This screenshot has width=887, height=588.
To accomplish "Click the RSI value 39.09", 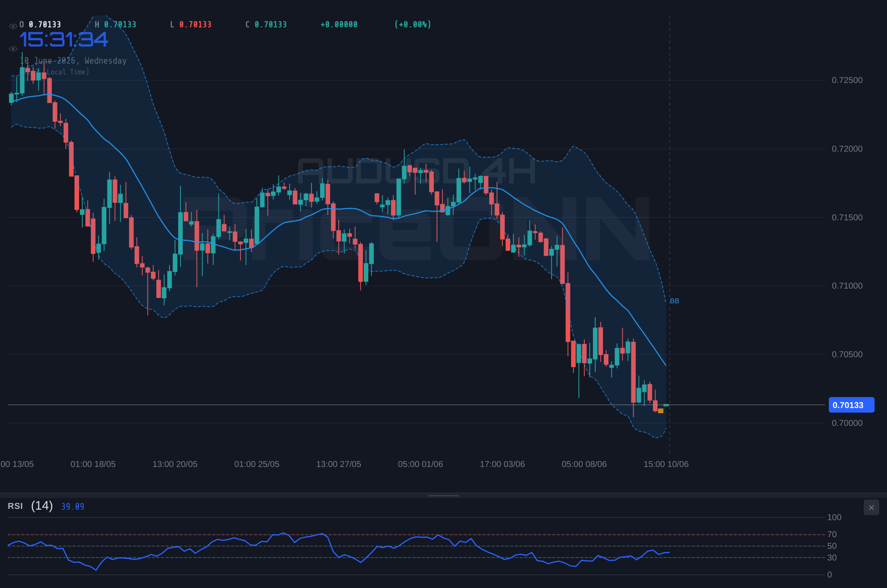I will (73, 507).
